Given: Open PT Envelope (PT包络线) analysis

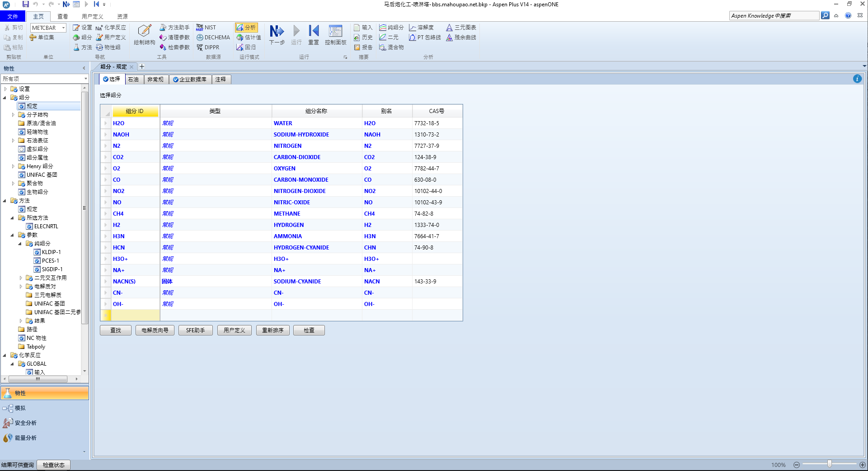Looking at the screenshot, I should click(425, 38).
